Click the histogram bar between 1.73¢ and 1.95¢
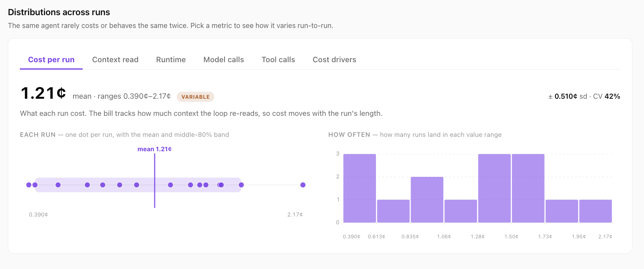Screen dimensions: 644x269 click(x=562, y=211)
